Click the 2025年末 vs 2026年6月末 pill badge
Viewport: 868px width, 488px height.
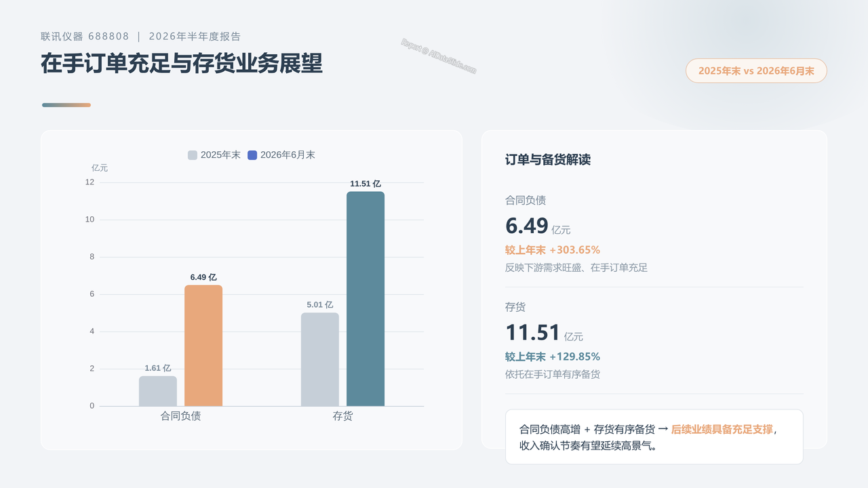tap(756, 70)
